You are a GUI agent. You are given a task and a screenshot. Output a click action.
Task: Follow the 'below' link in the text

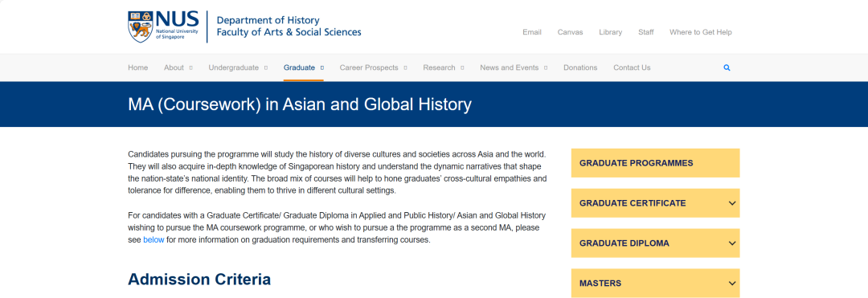point(154,240)
